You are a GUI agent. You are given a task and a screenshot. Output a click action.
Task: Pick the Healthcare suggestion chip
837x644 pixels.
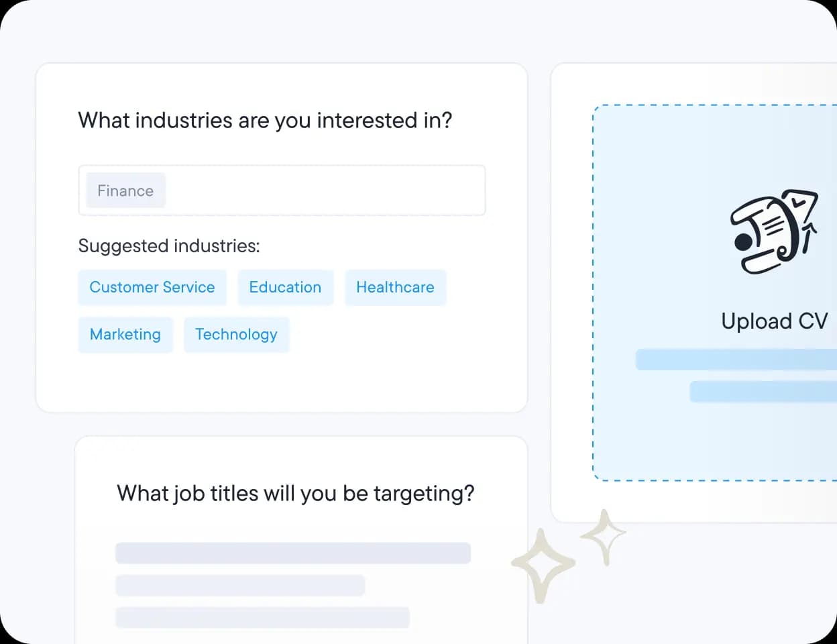pyautogui.click(x=395, y=287)
